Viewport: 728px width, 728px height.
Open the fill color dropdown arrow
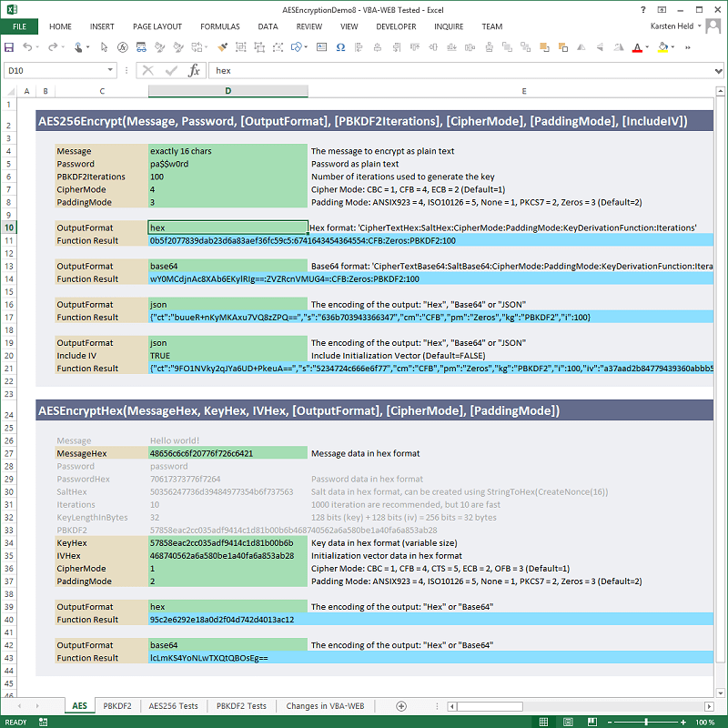[x=673, y=46]
